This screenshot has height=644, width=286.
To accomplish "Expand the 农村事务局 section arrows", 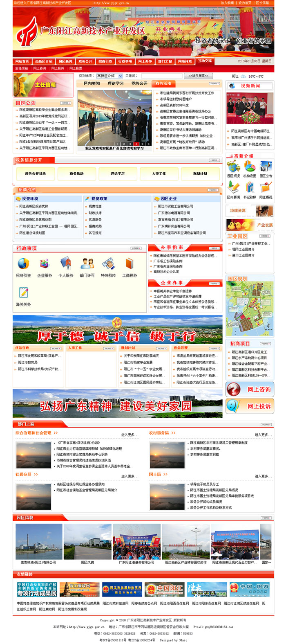I will click(173, 432).
